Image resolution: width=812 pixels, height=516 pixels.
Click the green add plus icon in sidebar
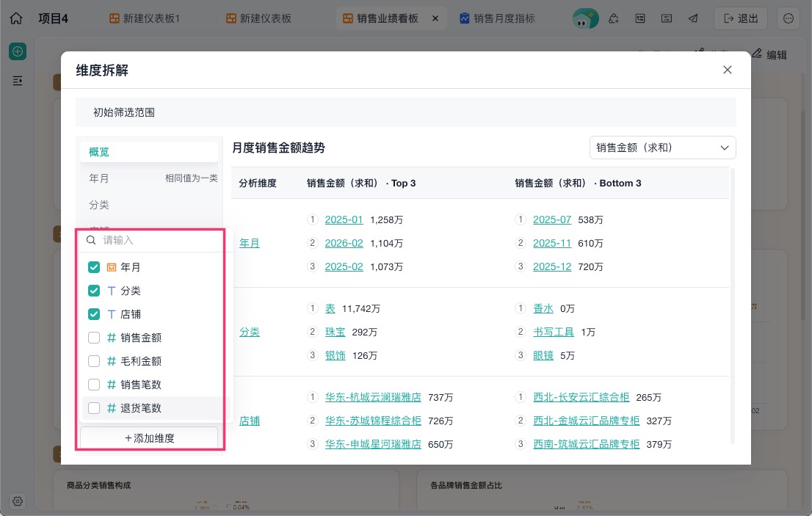pyautogui.click(x=18, y=51)
